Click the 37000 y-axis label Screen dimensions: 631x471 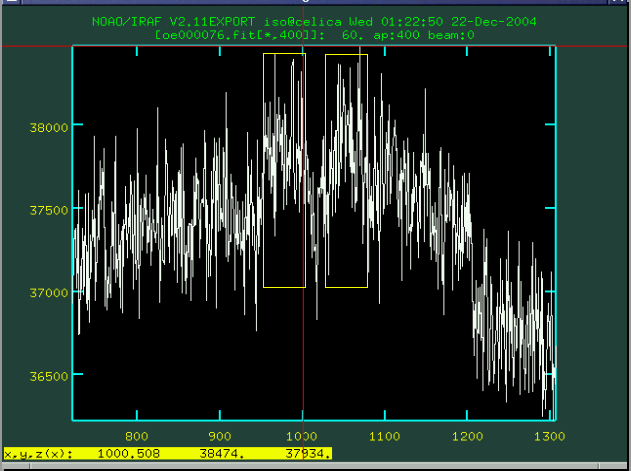pyautogui.click(x=49, y=293)
